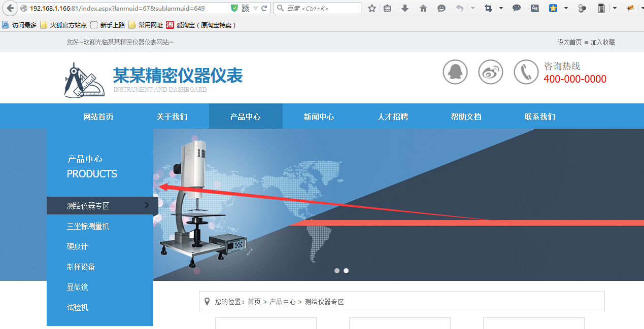Go to 关于我们 in the navigation bar
Image resolution: width=644 pixels, height=329 pixels.
click(x=172, y=117)
